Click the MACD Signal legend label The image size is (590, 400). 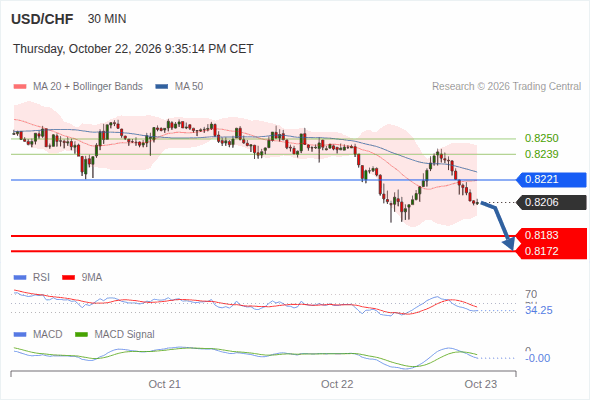[x=125, y=335]
